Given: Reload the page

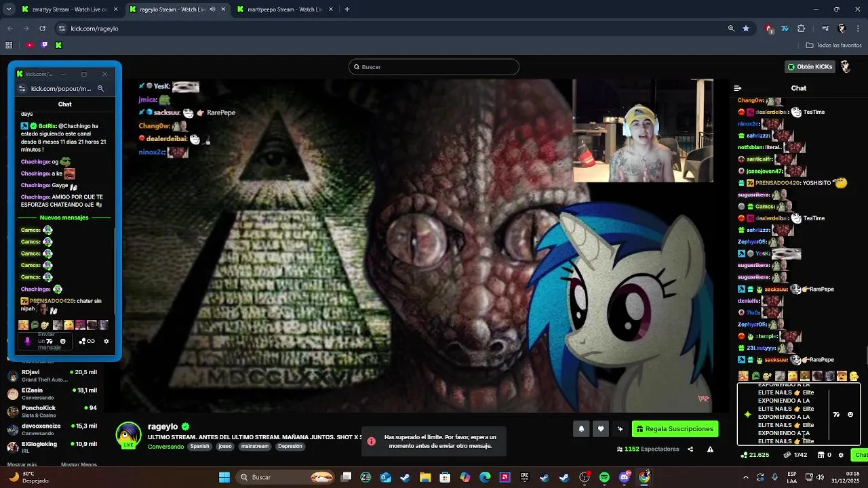Looking at the screenshot, I should click(43, 28).
